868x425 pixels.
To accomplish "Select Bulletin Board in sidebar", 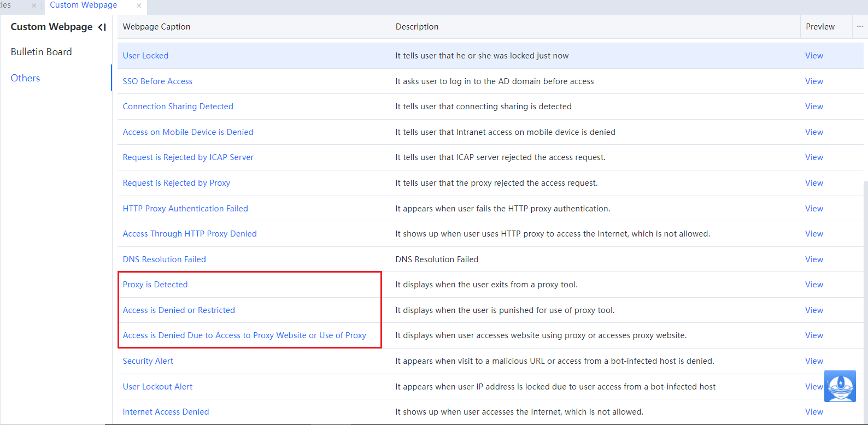I will coord(42,52).
